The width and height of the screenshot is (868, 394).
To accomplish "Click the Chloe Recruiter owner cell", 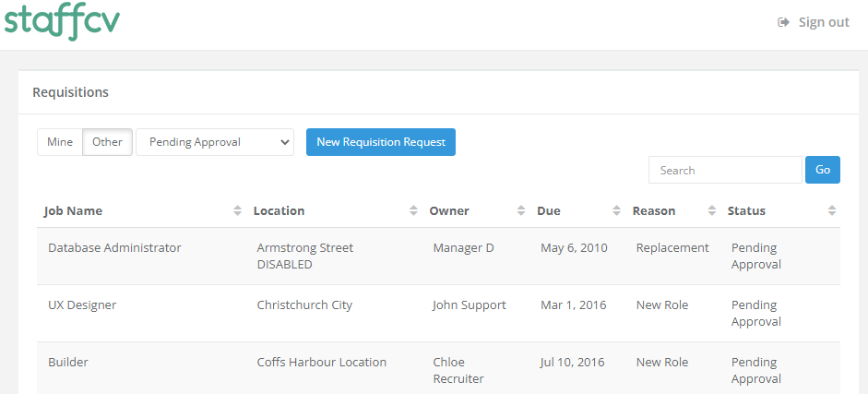I will coord(458,371).
